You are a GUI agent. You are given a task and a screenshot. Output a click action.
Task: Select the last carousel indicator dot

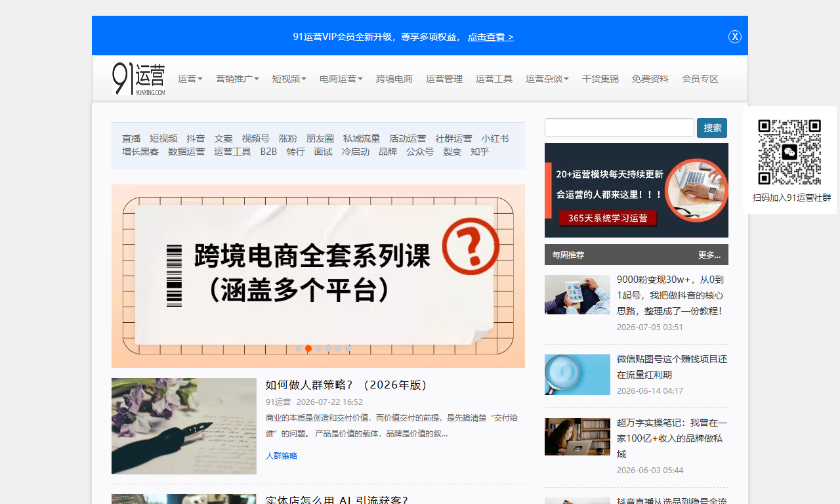348,348
